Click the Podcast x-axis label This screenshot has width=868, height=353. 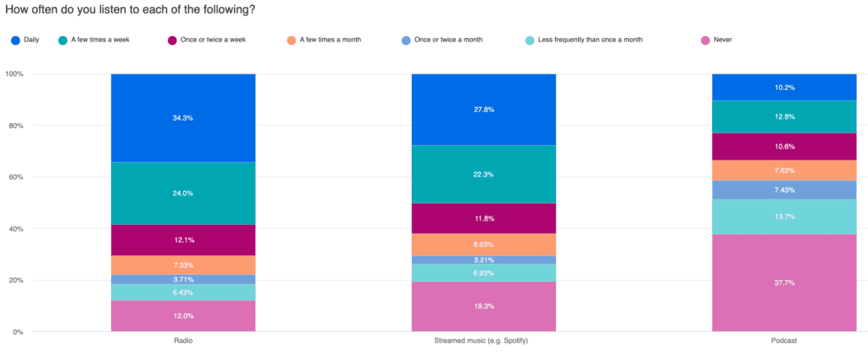click(784, 341)
